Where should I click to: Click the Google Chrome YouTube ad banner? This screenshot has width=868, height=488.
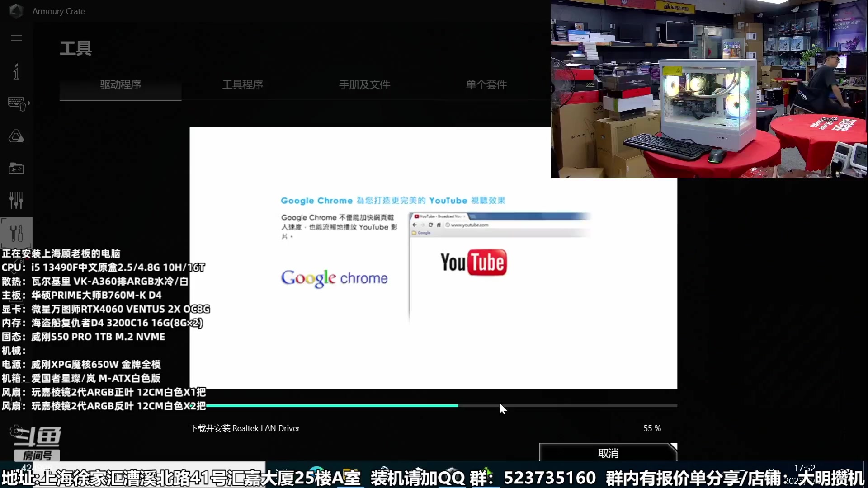tap(433, 258)
